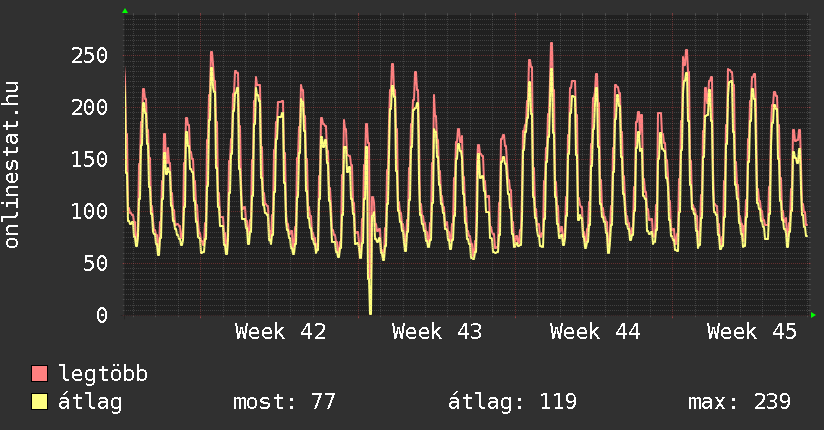Click the 50 label on the y-axis
Image resolution: width=824 pixels, height=430 pixels.
coord(96,263)
